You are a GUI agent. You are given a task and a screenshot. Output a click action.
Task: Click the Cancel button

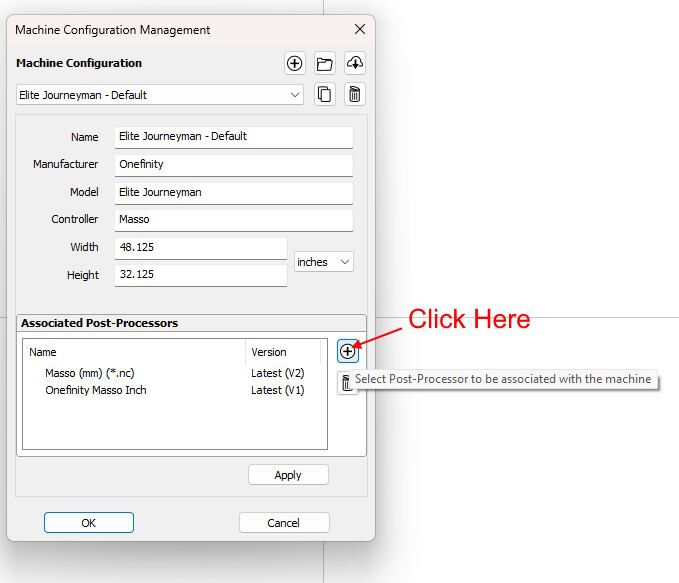[x=284, y=523]
